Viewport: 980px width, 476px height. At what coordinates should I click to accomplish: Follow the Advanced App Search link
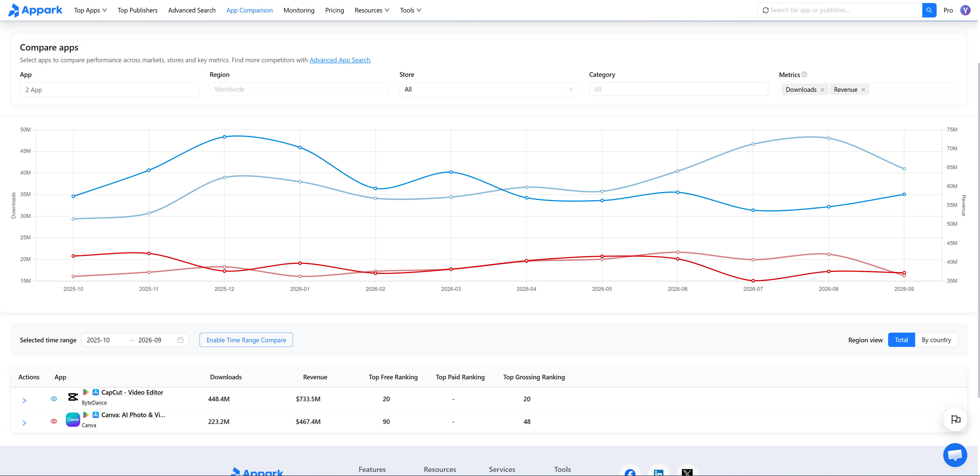[x=339, y=60]
